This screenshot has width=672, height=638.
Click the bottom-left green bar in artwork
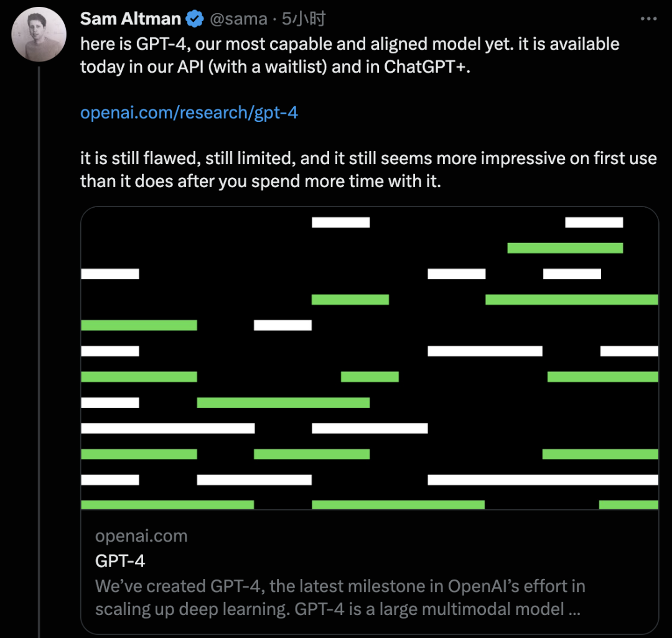point(167,504)
